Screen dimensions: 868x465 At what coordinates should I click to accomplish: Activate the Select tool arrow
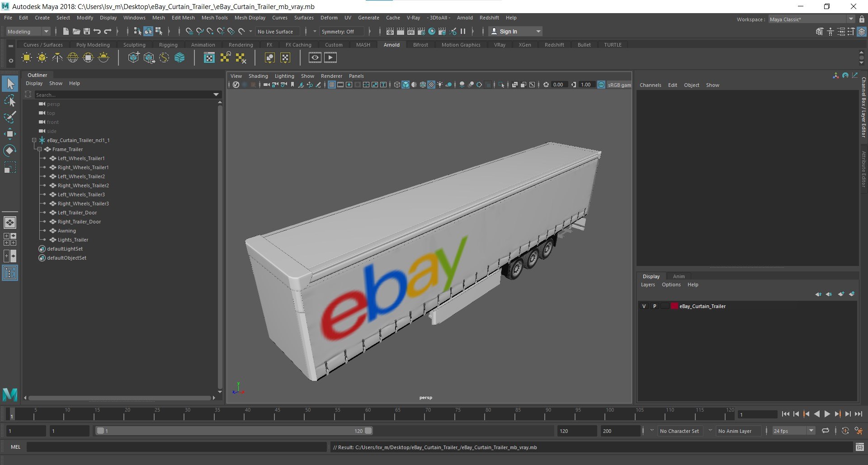(9, 84)
